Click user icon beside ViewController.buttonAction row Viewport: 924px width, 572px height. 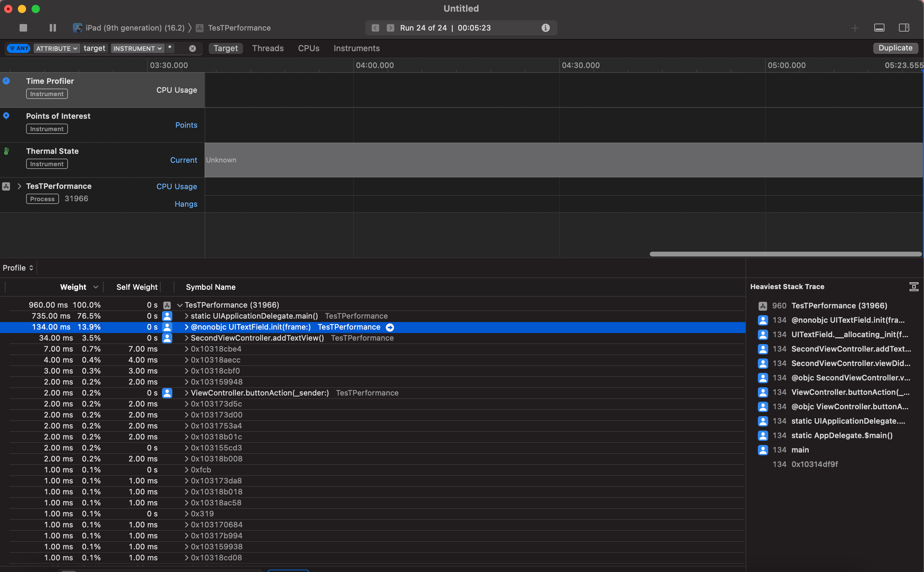point(167,393)
